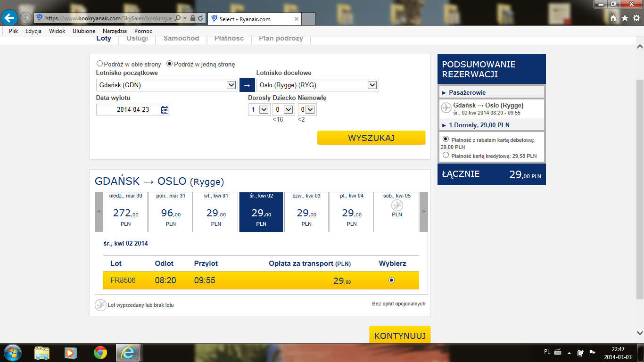Open the media player taskbar icon
This screenshot has width=644, height=362.
tap(71, 353)
